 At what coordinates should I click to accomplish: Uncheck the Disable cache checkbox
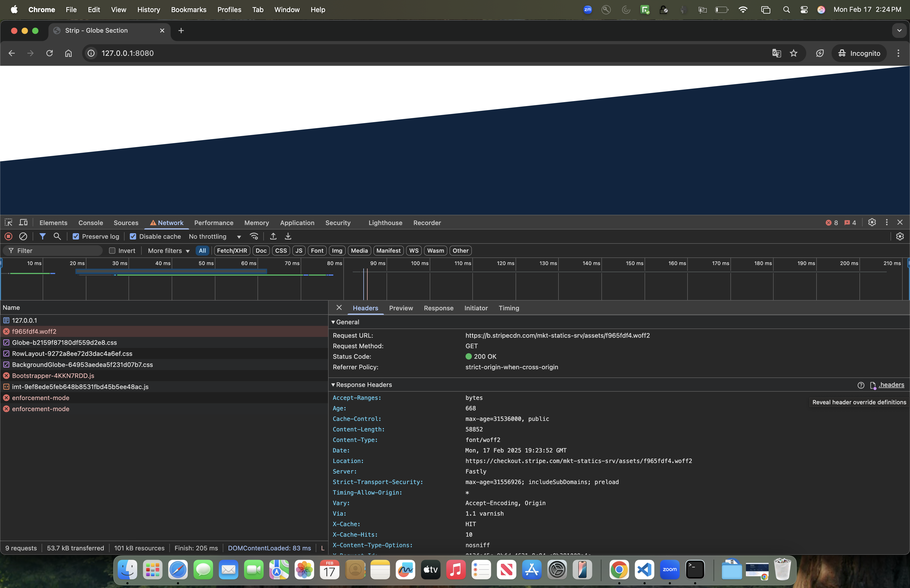tap(133, 236)
